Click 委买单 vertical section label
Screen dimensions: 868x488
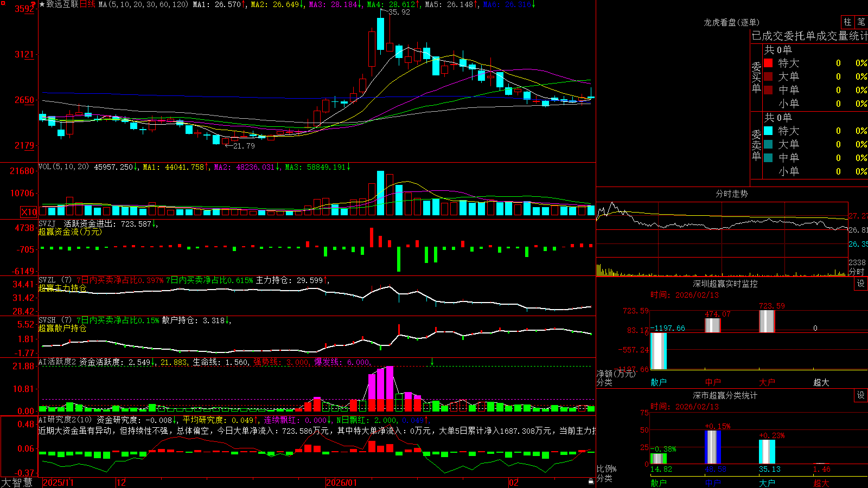pyautogui.click(x=756, y=78)
